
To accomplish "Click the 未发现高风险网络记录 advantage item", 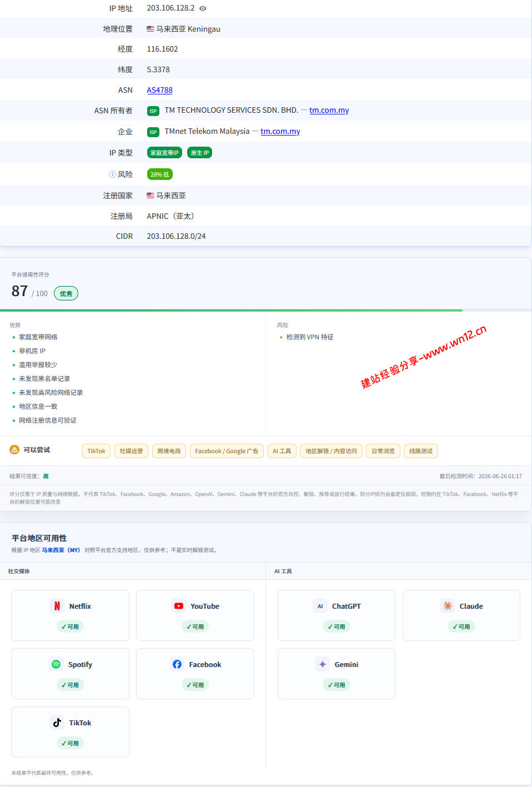I will (x=51, y=393).
